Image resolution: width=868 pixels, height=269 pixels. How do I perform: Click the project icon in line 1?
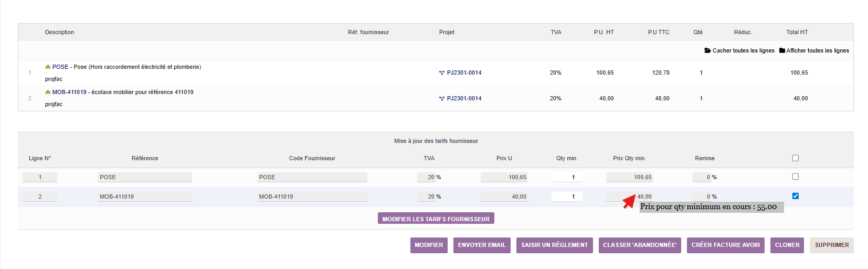[442, 73]
